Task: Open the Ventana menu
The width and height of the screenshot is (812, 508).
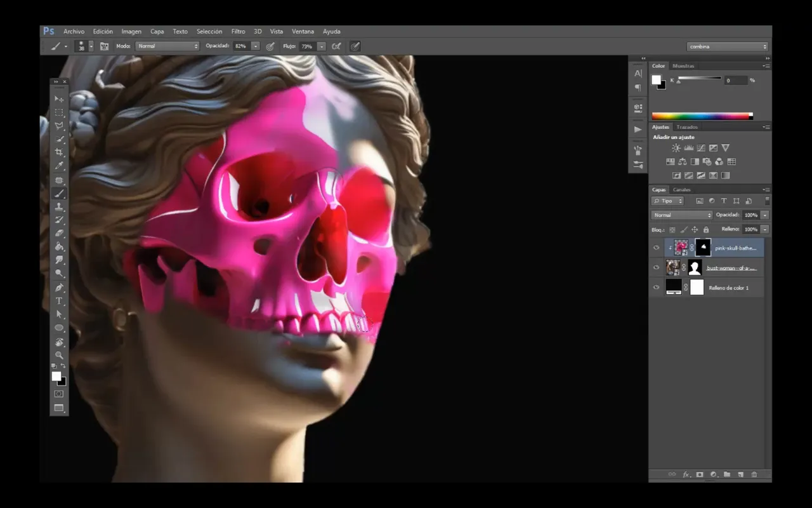Action: pyautogui.click(x=303, y=31)
